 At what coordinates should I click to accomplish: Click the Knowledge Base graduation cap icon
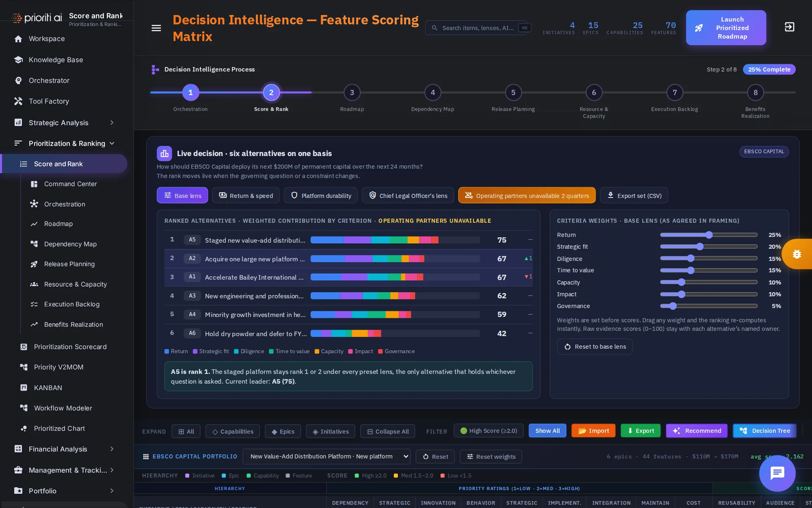click(x=18, y=60)
